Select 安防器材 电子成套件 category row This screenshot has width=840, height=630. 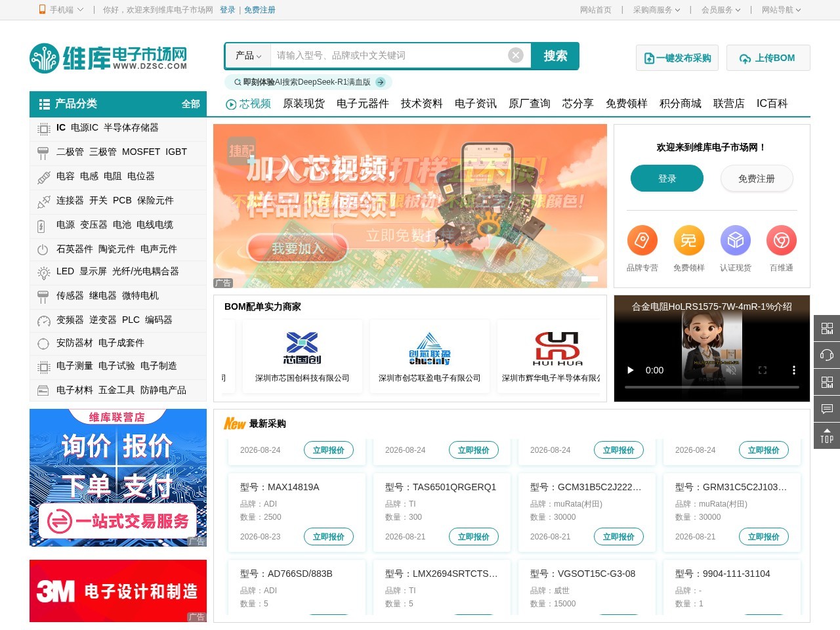(118, 343)
